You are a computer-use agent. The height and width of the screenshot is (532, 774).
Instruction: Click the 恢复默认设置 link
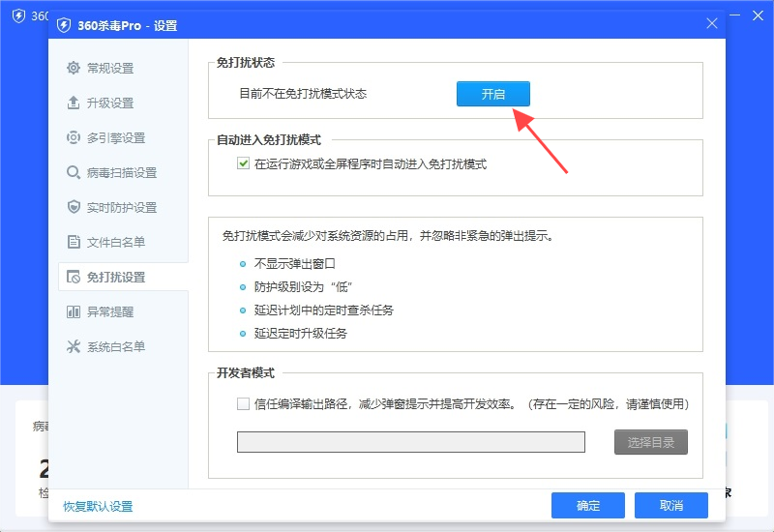tap(99, 506)
